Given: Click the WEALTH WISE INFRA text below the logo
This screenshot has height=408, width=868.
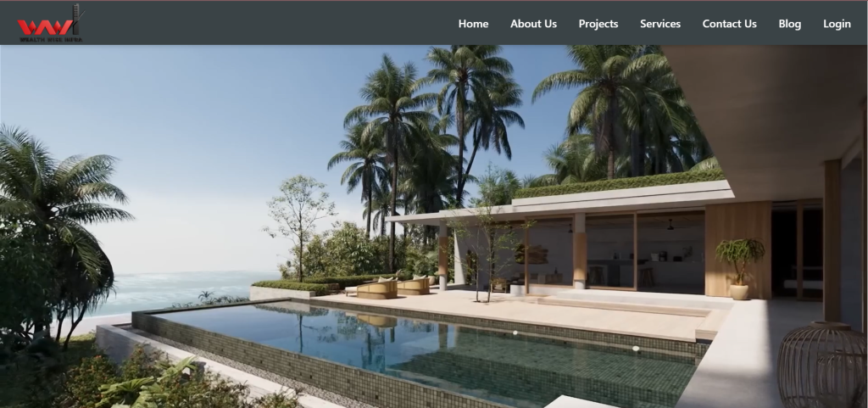Looking at the screenshot, I should coord(51,40).
